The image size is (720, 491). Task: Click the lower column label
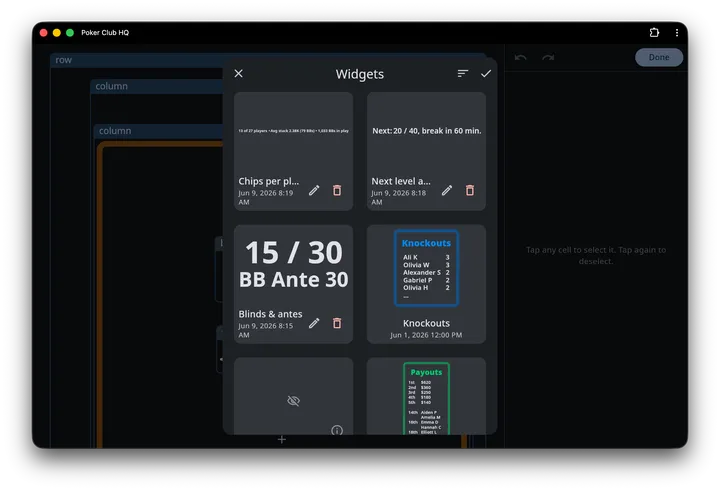(115, 131)
